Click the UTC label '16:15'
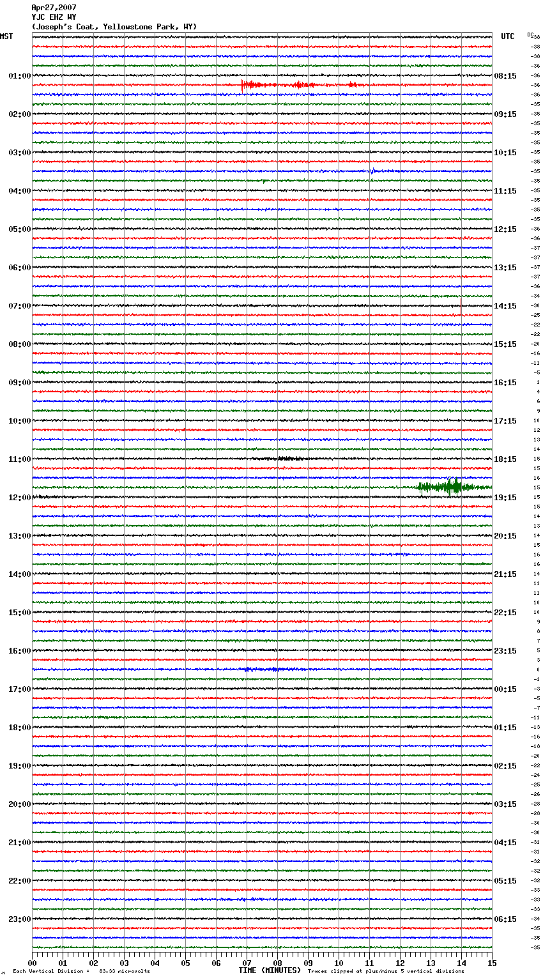The width and height of the screenshot is (543, 980). tap(505, 383)
